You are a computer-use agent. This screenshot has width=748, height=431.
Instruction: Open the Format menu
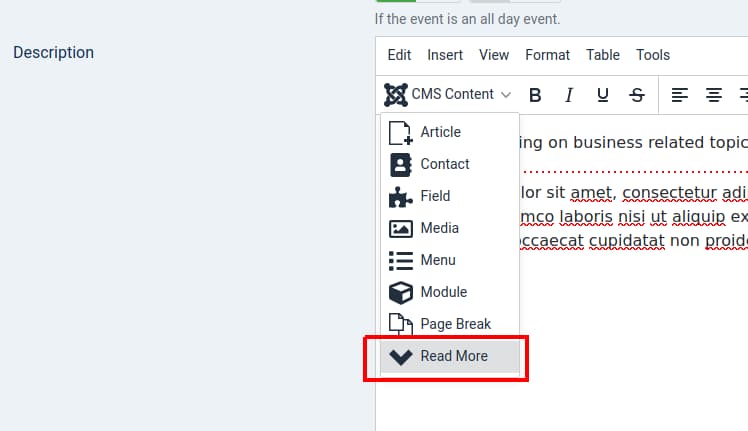tap(547, 55)
